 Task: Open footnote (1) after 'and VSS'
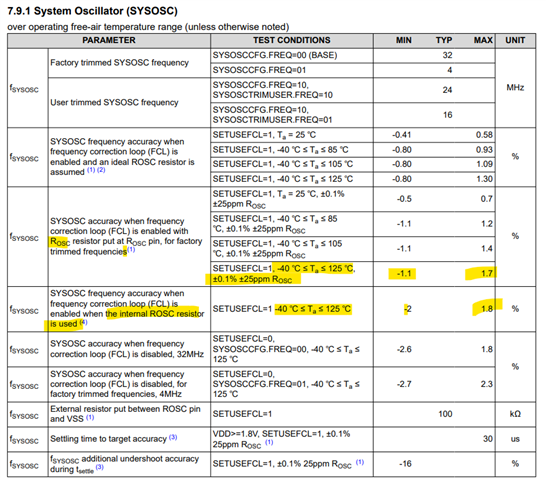pyautogui.click(x=90, y=417)
